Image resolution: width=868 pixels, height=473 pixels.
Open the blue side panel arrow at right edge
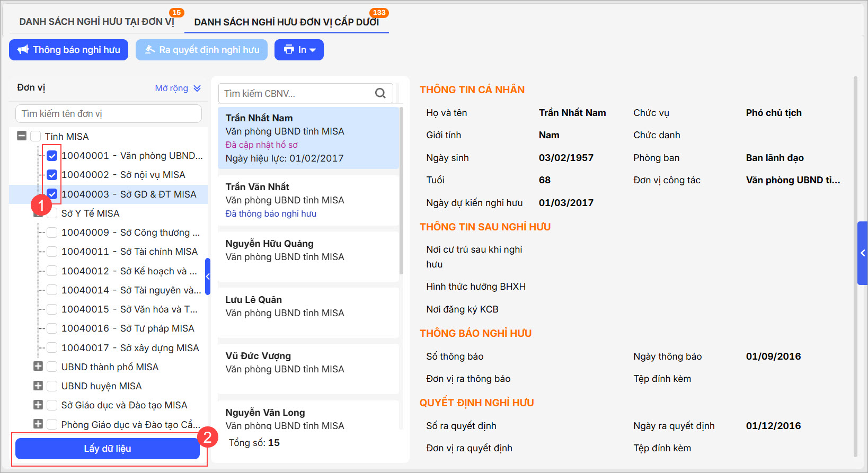tap(862, 253)
